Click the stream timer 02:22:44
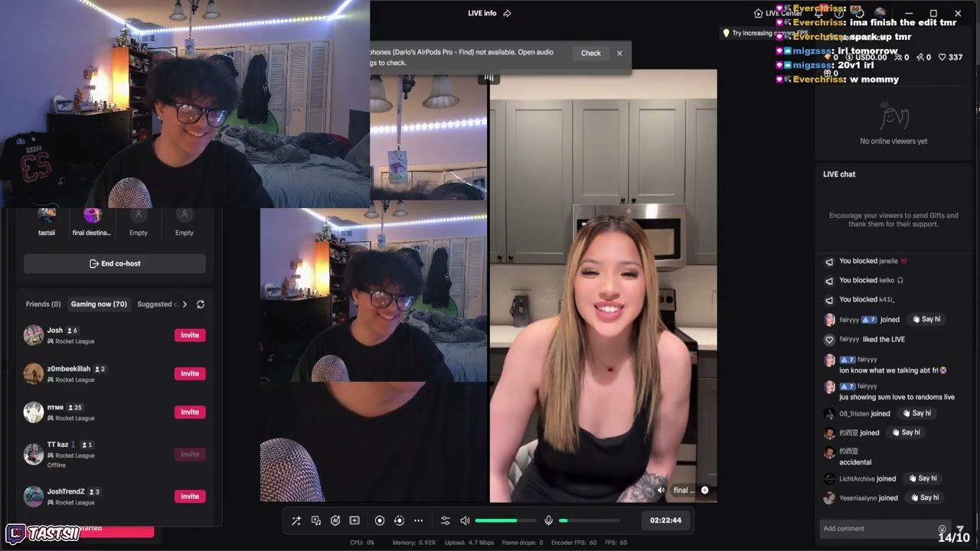980x551 pixels. 665,520
